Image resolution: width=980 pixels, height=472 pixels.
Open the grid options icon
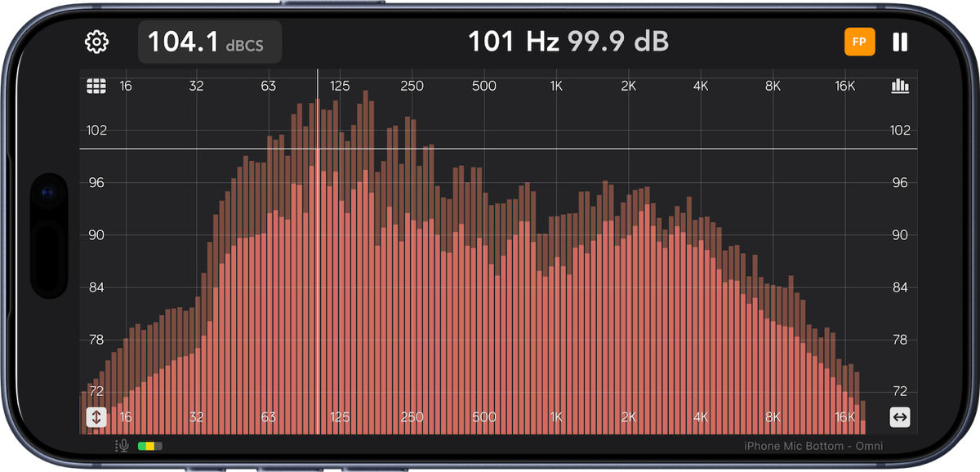97,86
